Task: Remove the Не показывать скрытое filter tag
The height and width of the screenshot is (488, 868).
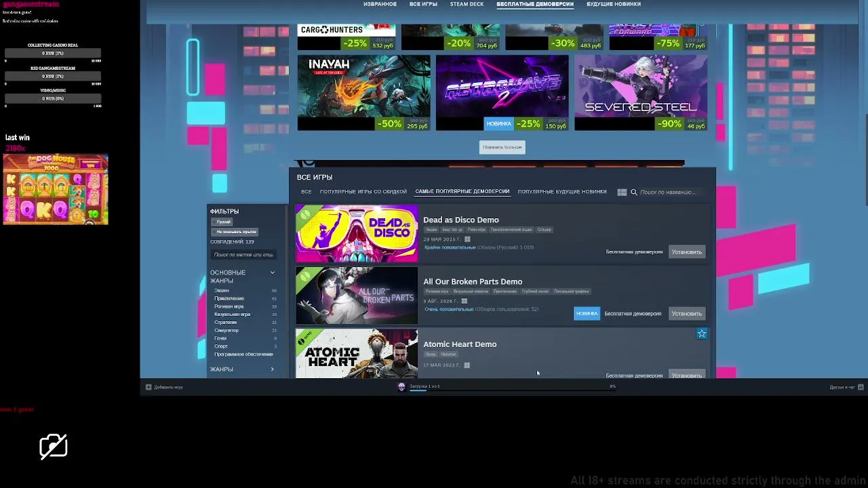Action: pos(235,232)
